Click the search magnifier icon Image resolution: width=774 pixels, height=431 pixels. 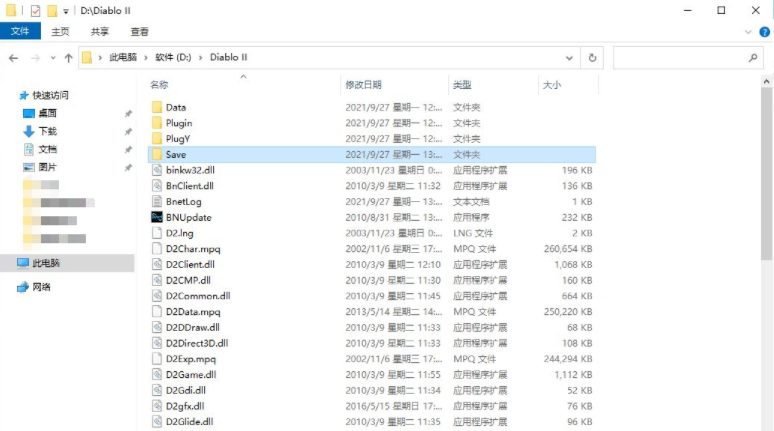pos(753,58)
